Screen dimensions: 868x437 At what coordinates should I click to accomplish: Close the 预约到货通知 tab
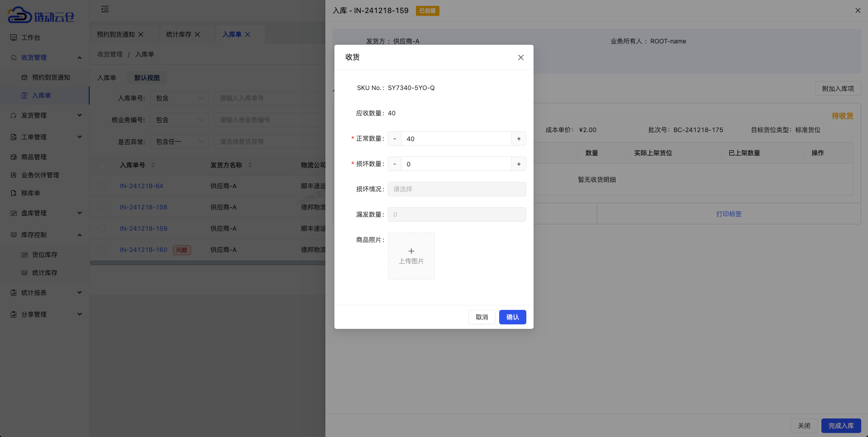point(141,34)
